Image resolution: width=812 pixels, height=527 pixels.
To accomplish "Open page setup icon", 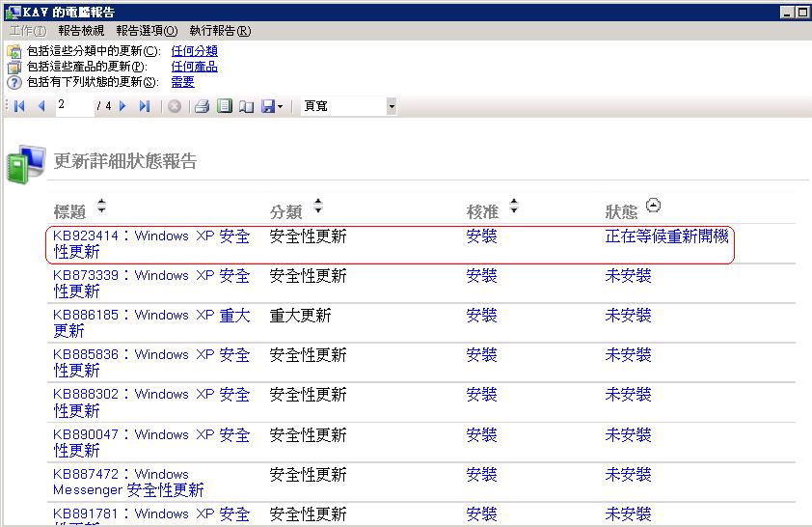I will tap(246, 107).
